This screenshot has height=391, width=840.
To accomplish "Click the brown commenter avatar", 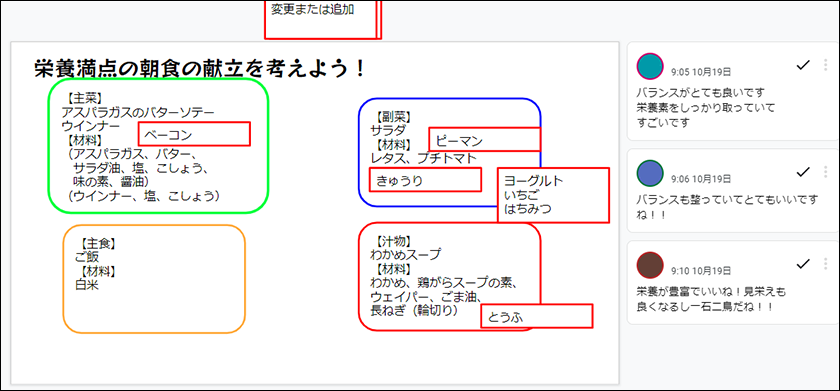I will 650,265.
